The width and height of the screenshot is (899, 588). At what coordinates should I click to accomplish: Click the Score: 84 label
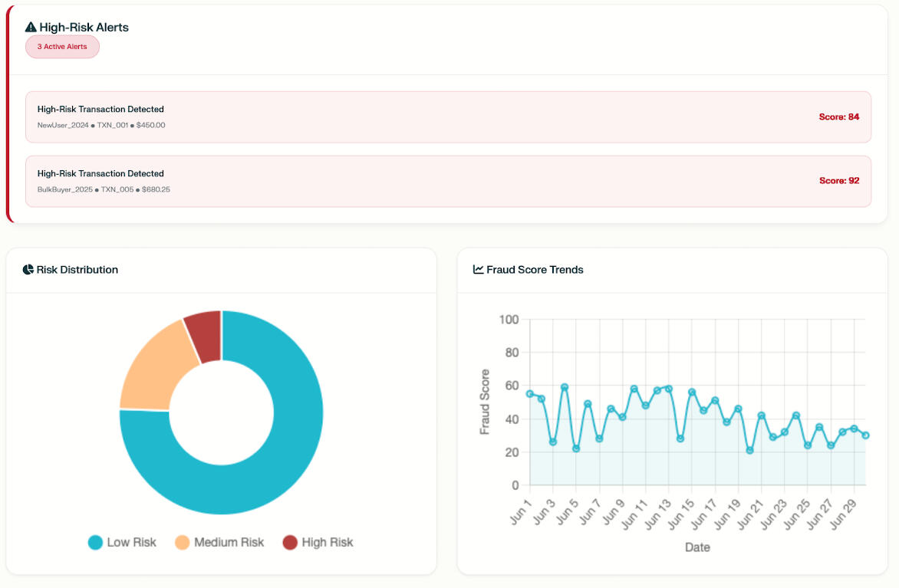(838, 117)
